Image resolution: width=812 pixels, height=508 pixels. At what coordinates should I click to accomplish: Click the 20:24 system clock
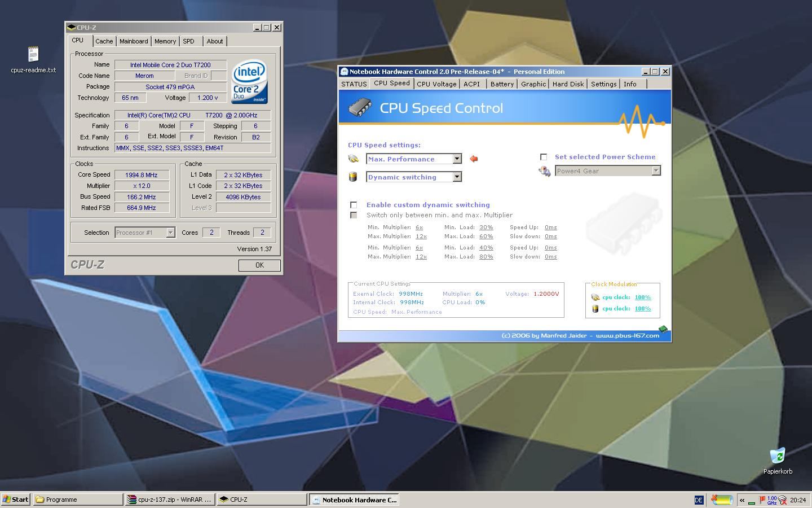798,500
